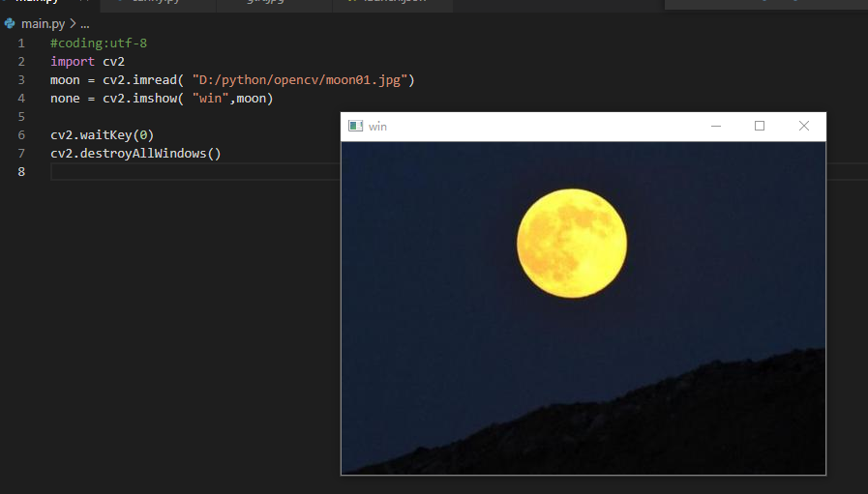The image size is (868, 494).
Task: Click line number 8 in gutter
Action: [x=21, y=172]
